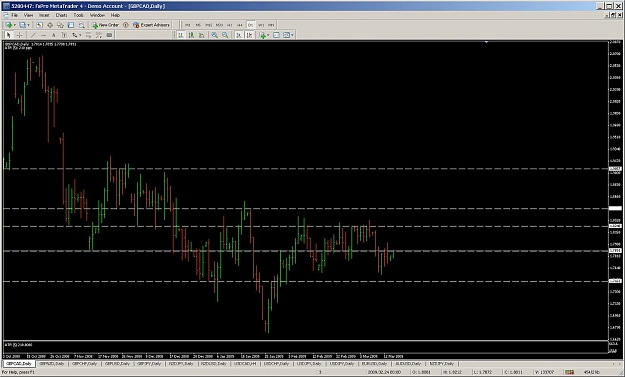This screenshot has width=625, height=377.
Task: Open the Terminal panel icon
Action: click(71, 25)
